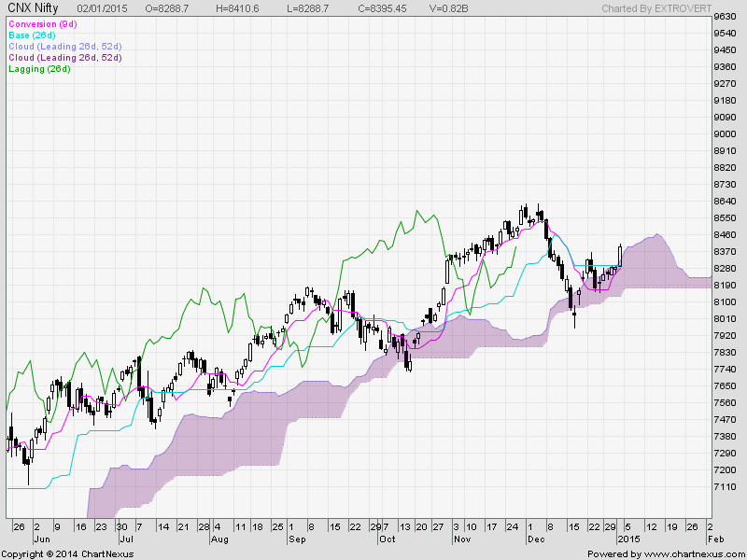This screenshot has height=560, width=747.
Task: Click the 02/01/2015 date in header
Action: 101,7
